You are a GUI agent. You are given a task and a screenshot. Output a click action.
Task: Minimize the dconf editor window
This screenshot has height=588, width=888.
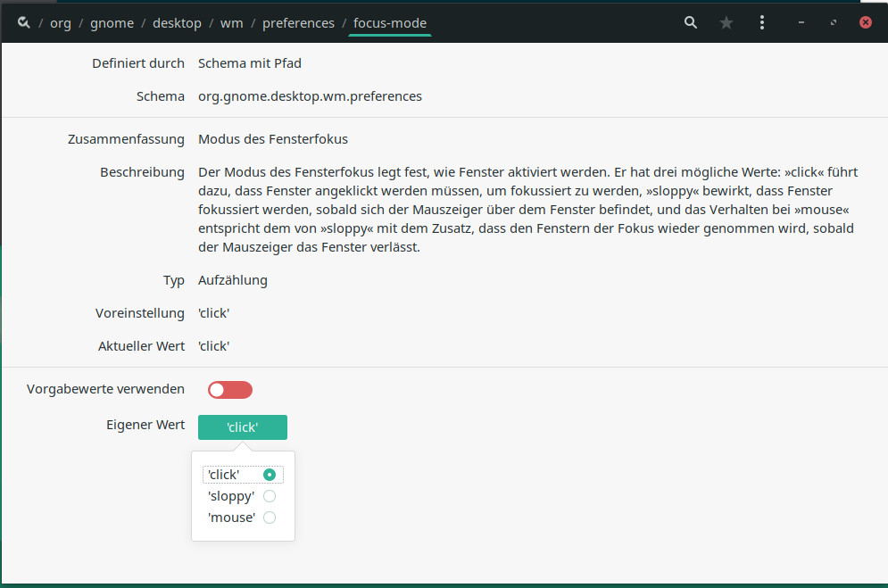(x=803, y=23)
